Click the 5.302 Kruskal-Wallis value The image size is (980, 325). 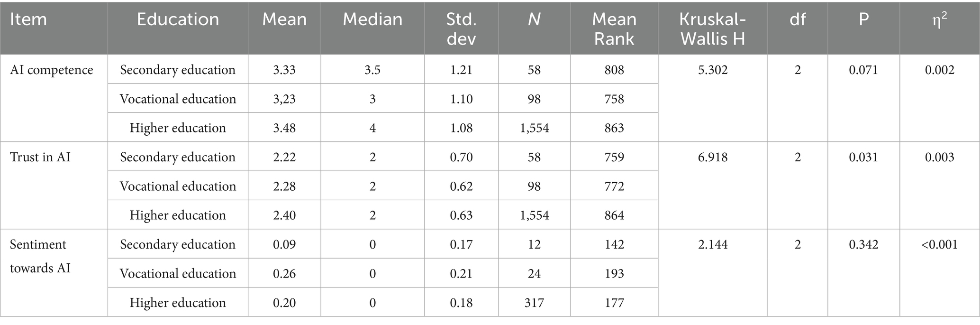pos(713,70)
